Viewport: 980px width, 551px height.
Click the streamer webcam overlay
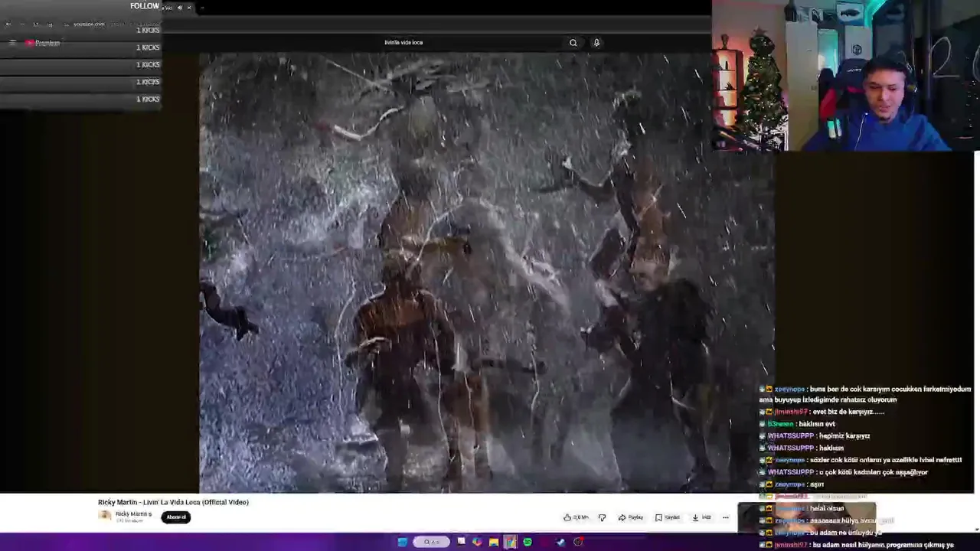click(x=845, y=75)
